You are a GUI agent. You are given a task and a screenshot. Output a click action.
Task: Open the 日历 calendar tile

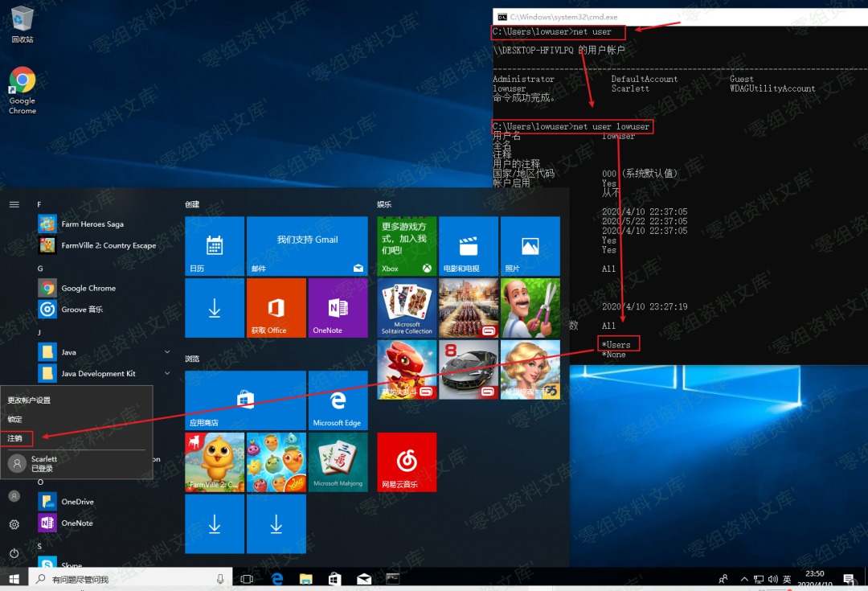click(214, 246)
